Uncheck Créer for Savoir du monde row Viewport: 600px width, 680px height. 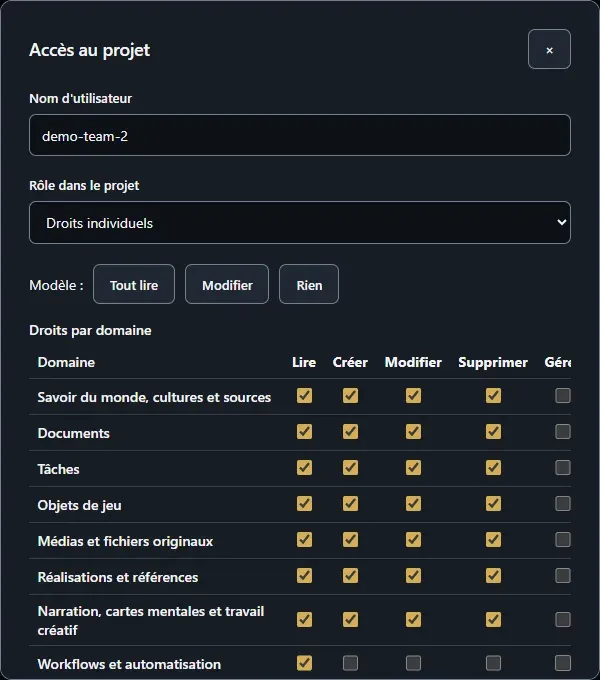point(350,396)
